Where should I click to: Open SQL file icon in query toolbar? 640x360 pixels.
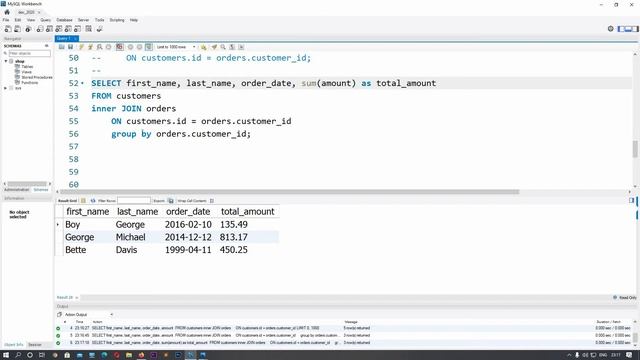(62, 47)
